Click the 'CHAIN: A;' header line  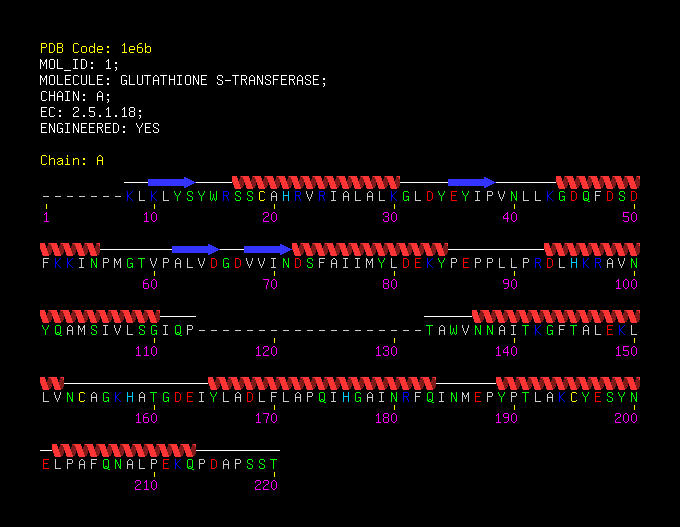pyautogui.click(x=75, y=96)
